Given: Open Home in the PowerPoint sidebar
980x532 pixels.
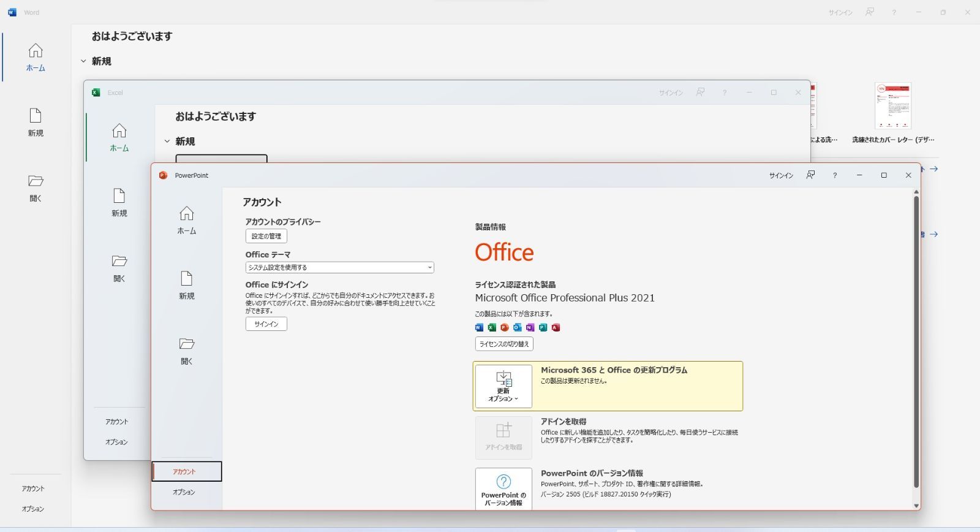Looking at the screenshot, I should [x=187, y=221].
